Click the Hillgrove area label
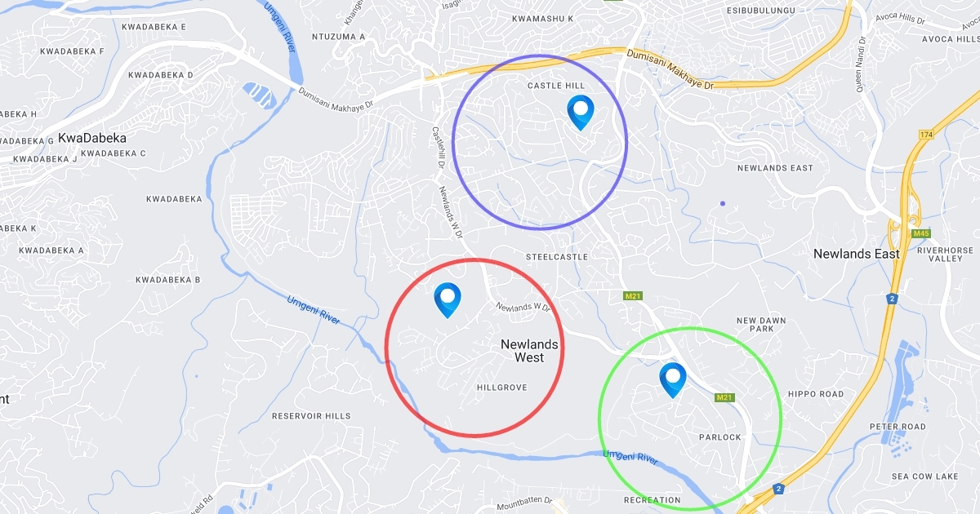This screenshot has height=514, width=980. click(501, 388)
